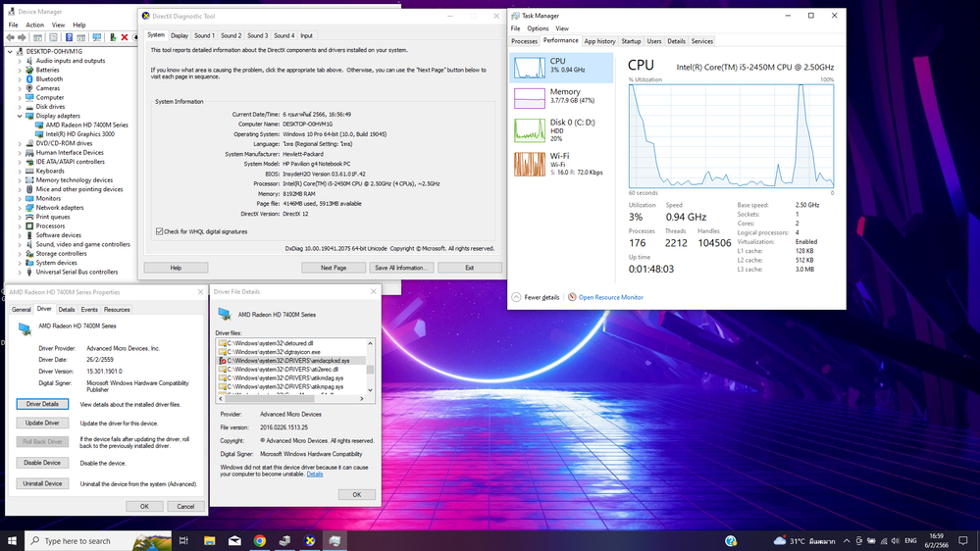Click Save All Information button
This screenshot has height=551, width=980.
[x=400, y=268]
